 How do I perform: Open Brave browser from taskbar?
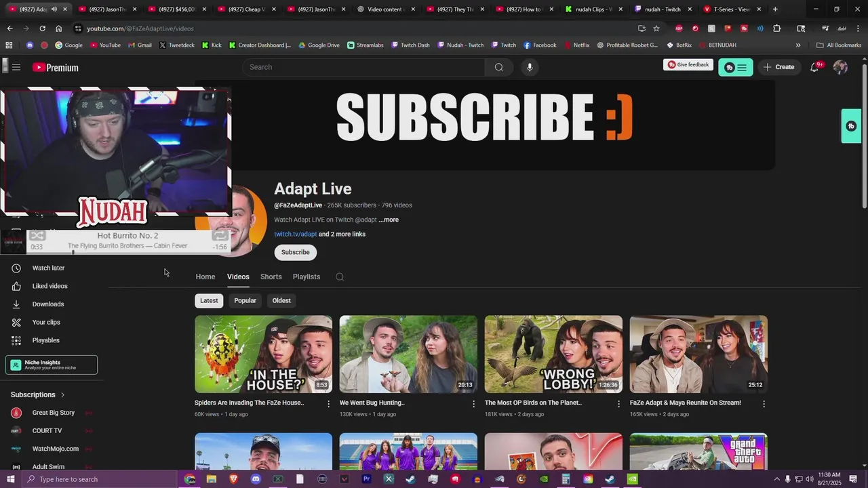coord(233,479)
